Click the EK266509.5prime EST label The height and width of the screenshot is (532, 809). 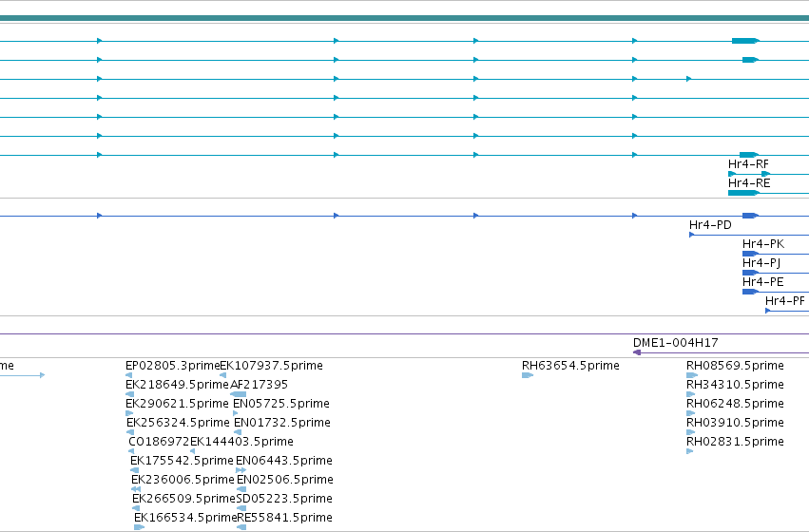[x=184, y=500]
